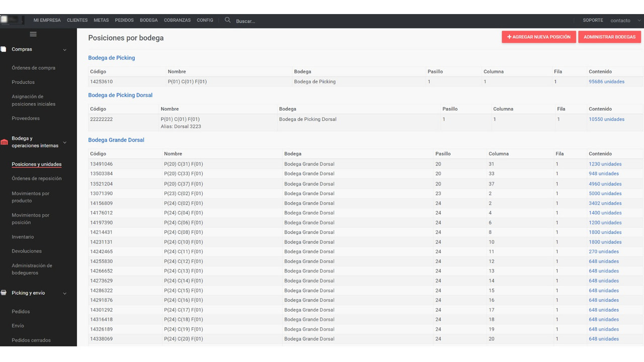Viewport: 644px width, 362px height.
Task: Open Órdenes de reposición in sidebar
Action: [x=37, y=178]
